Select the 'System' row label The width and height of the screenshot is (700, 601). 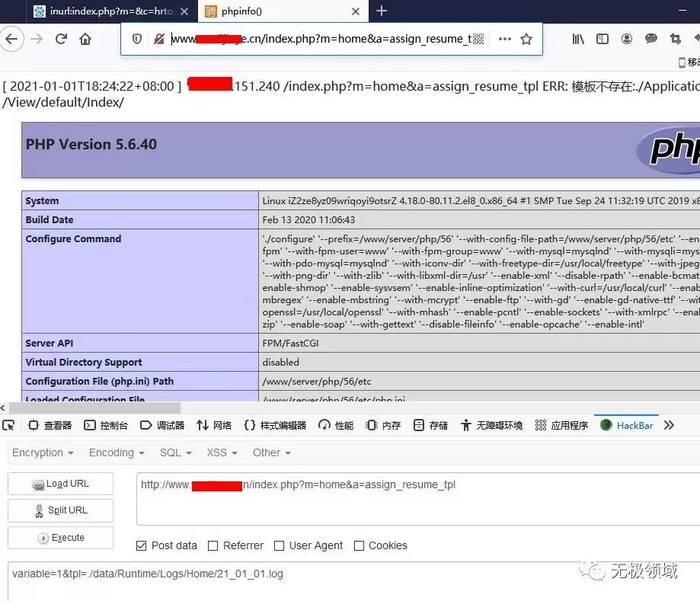click(x=42, y=201)
